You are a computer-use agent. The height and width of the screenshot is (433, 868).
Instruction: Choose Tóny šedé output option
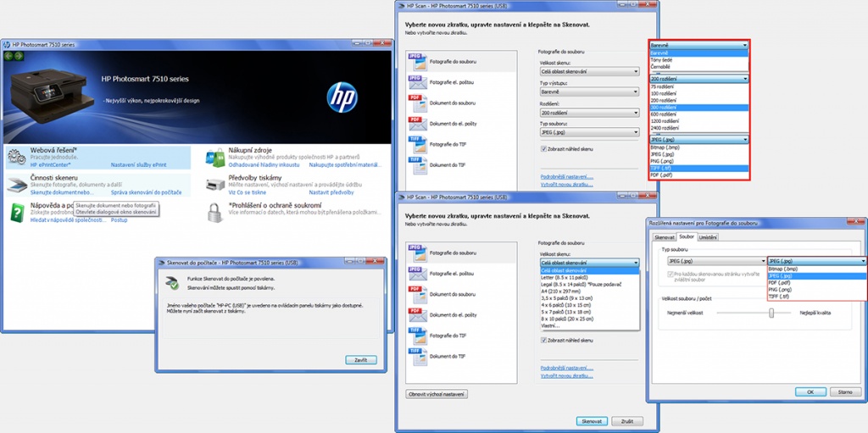(699, 59)
